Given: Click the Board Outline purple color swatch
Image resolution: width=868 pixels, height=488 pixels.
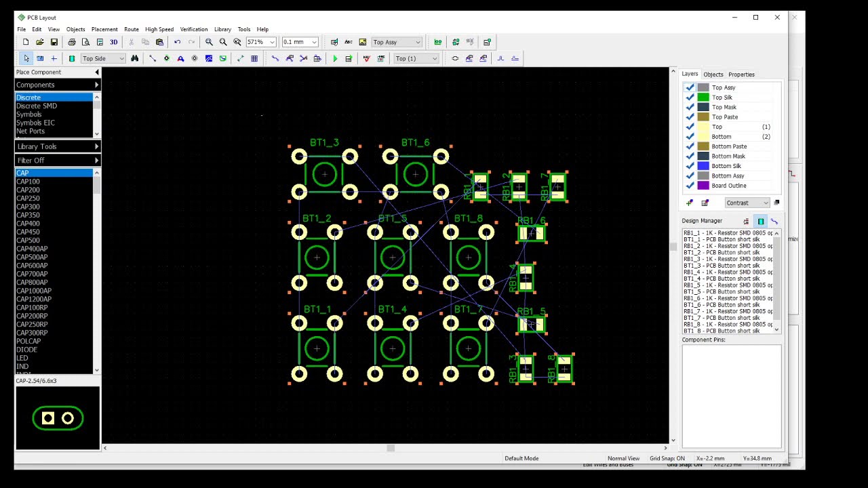Looking at the screenshot, I should pyautogui.click(x=703, y=186).
